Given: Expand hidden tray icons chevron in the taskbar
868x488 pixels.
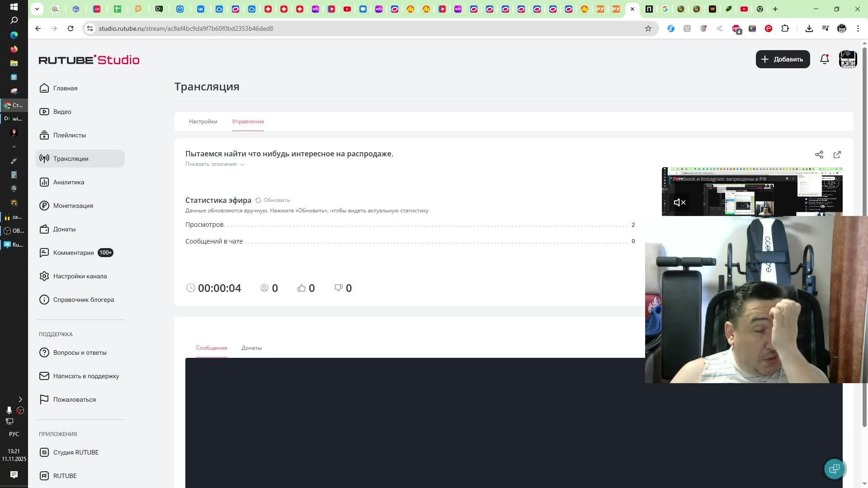Looking at the screenshot, I should [20, 399].
